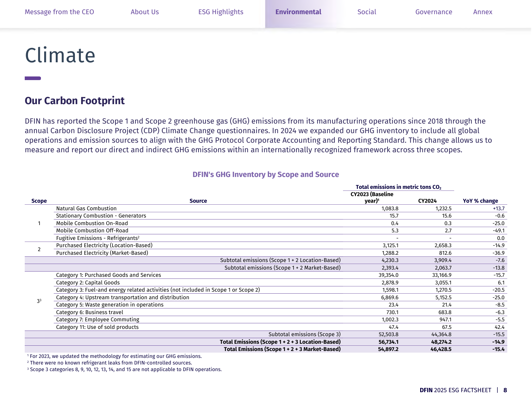Click the CY2024 value 48,274.2
This screenshot has height=408, width=532.
point(441,342)
